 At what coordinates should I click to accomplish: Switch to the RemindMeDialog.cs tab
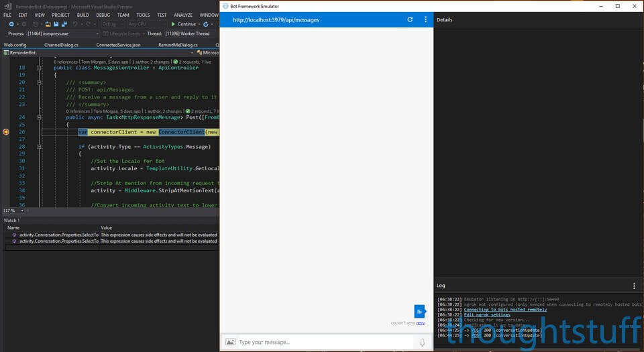tap(178, 45)
